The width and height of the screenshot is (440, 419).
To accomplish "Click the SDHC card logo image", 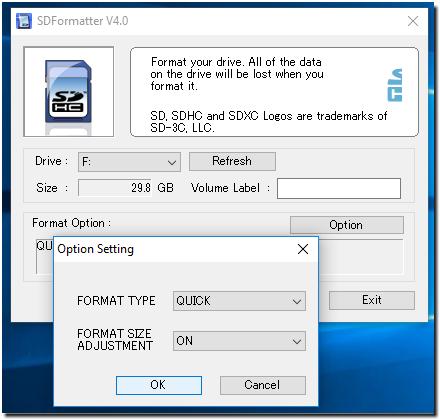I will [68, 92].
